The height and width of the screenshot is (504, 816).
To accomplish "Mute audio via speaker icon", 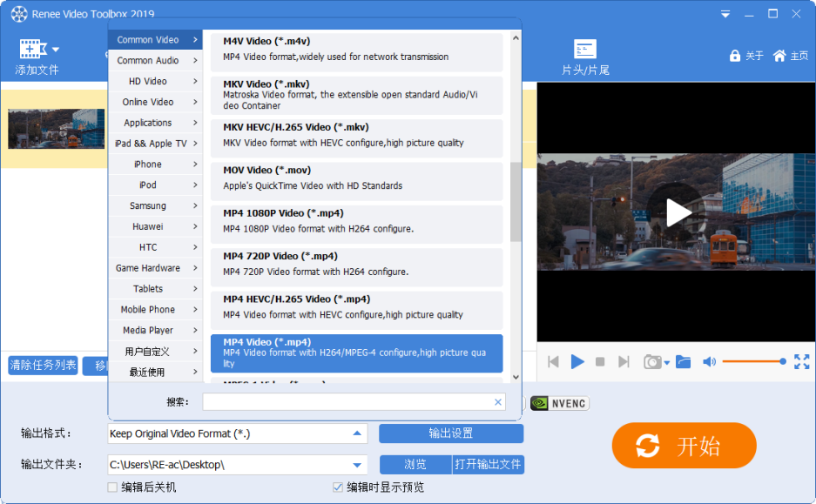I will pos(709,361).
